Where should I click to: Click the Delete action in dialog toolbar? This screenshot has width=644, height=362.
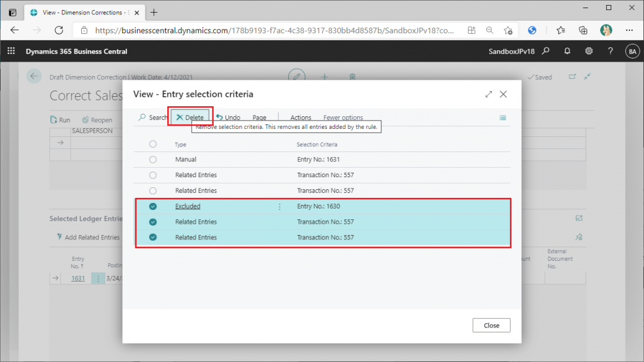coord(190,118)
